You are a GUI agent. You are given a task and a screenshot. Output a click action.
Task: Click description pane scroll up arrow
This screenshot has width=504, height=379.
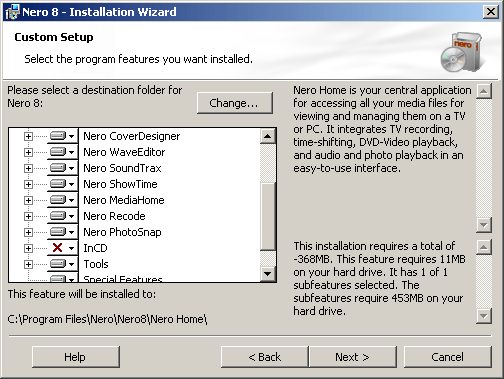(x=484, y=91)
